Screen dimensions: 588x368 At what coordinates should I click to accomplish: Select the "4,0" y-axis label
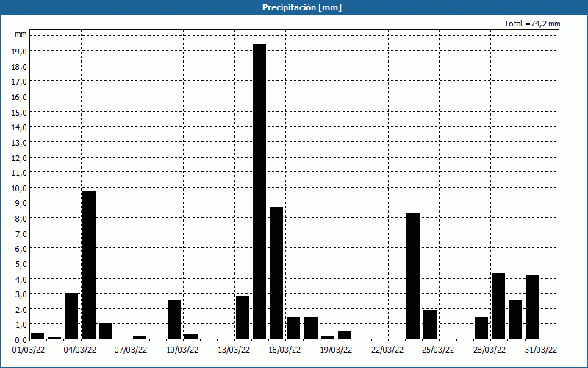21,279
